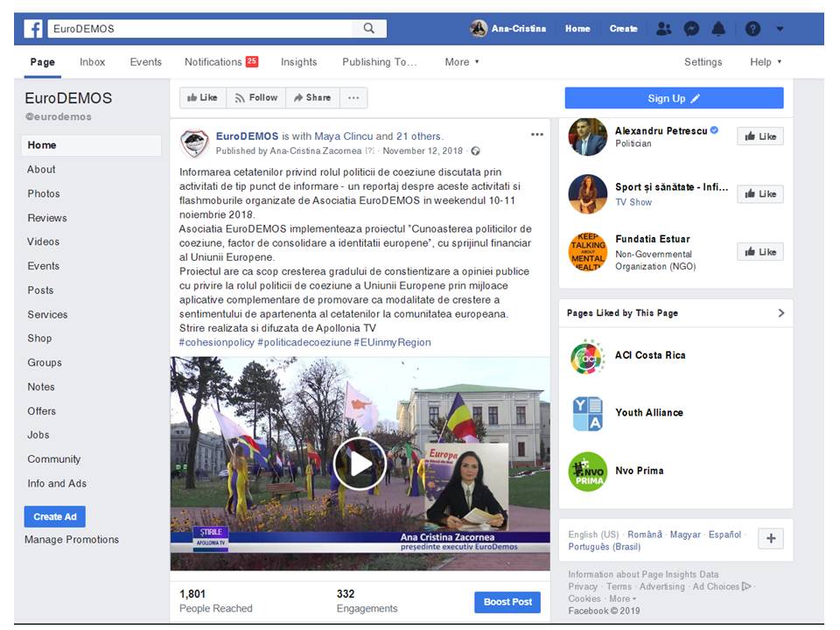The image size is (840, 630).
Task: Click in the EuroDEMOS search field
Action: tap(200, 28)
